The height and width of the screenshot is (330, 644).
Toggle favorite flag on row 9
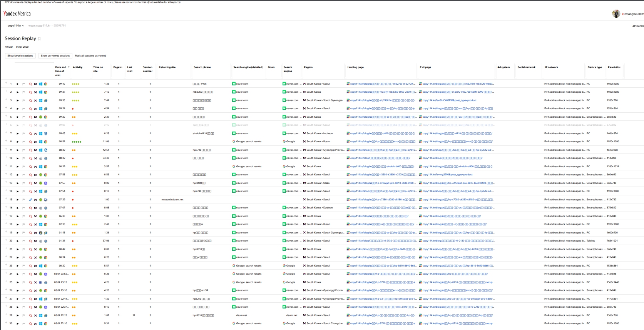(x=23, y=150)
